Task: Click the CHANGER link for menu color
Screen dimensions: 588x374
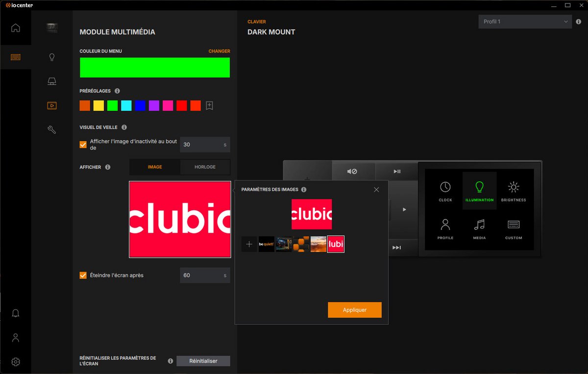Action: (x=220, y=51)
